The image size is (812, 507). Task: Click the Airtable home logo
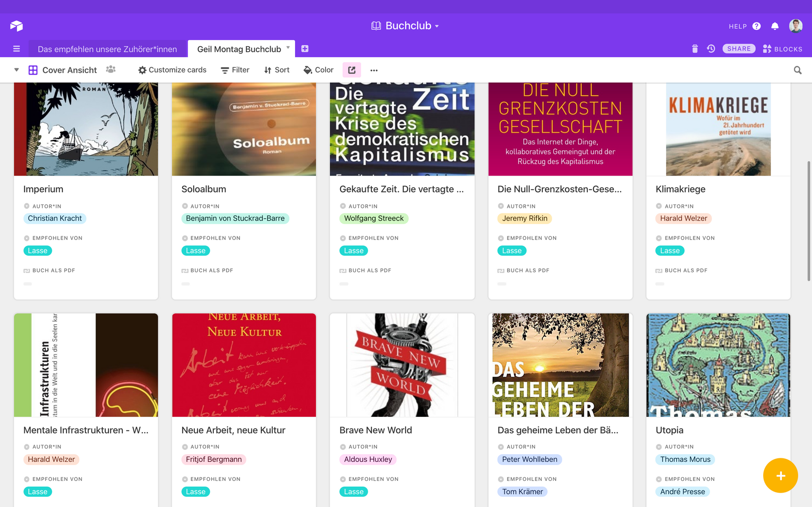(16, 26)
